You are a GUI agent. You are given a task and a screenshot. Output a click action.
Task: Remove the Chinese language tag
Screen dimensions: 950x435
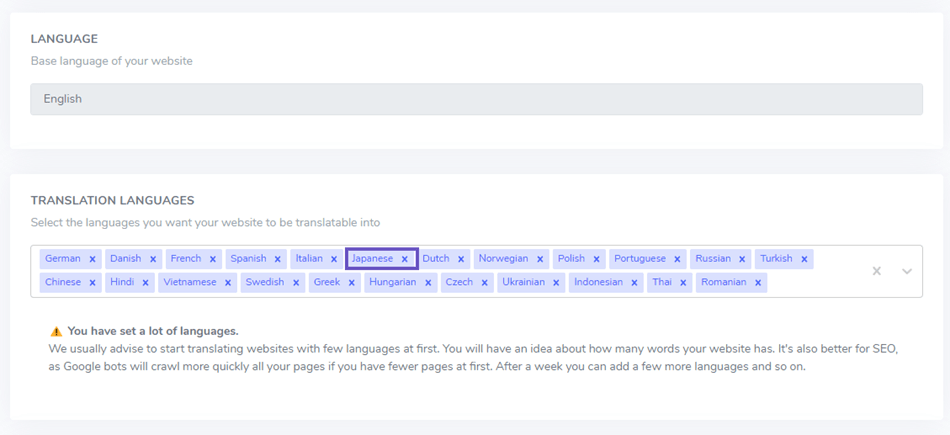92,282
